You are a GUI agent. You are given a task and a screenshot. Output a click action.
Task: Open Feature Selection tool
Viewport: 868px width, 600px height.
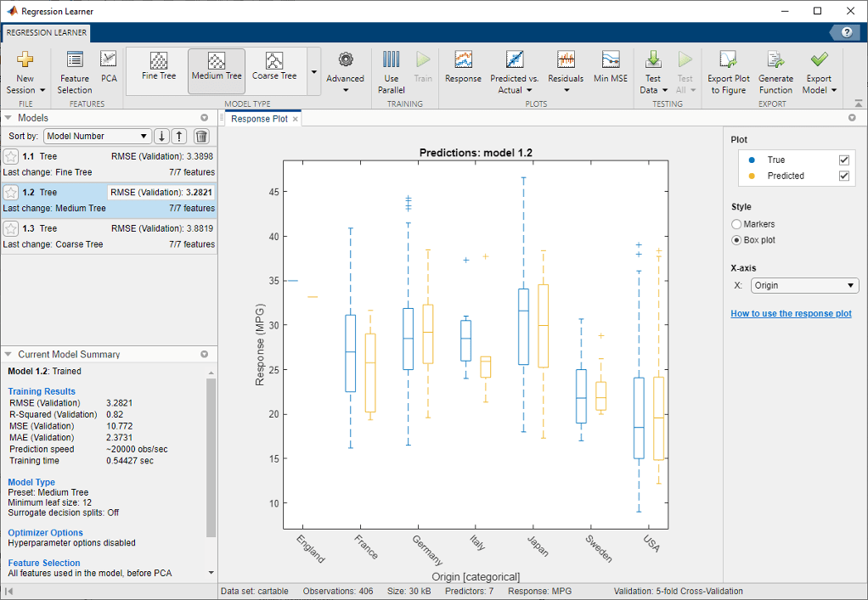tap(75, 73)
